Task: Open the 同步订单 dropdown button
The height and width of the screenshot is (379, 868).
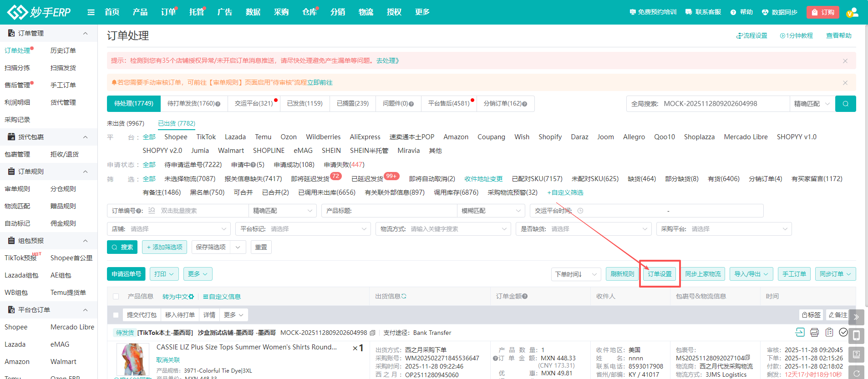Action: point(835,274)
